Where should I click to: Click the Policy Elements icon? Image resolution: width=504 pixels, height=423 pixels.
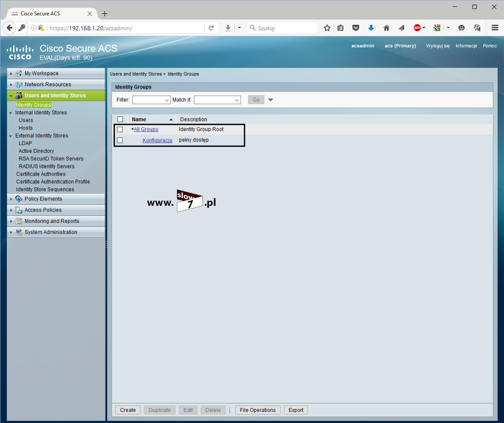pyautogui.click(x=19, y=199)
